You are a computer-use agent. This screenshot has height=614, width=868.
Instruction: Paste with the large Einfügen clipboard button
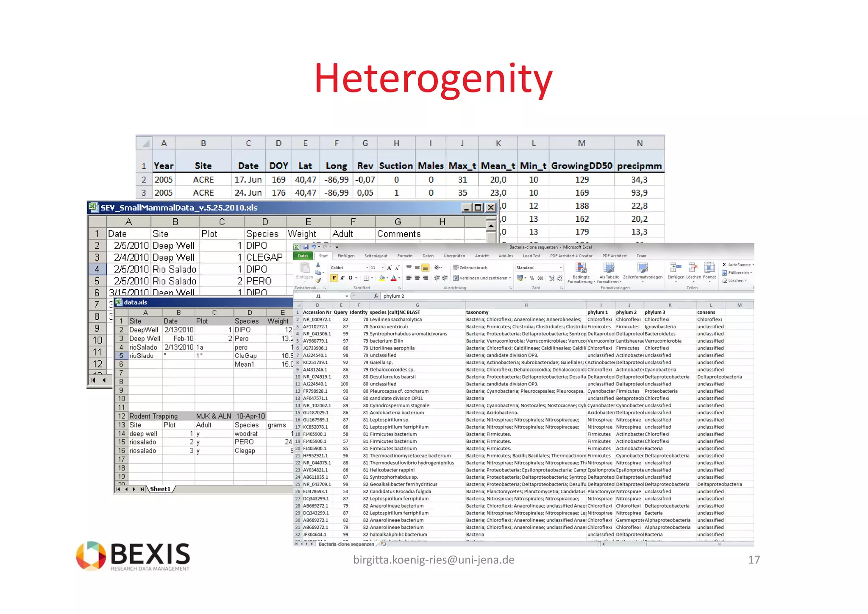pos(304,271)
